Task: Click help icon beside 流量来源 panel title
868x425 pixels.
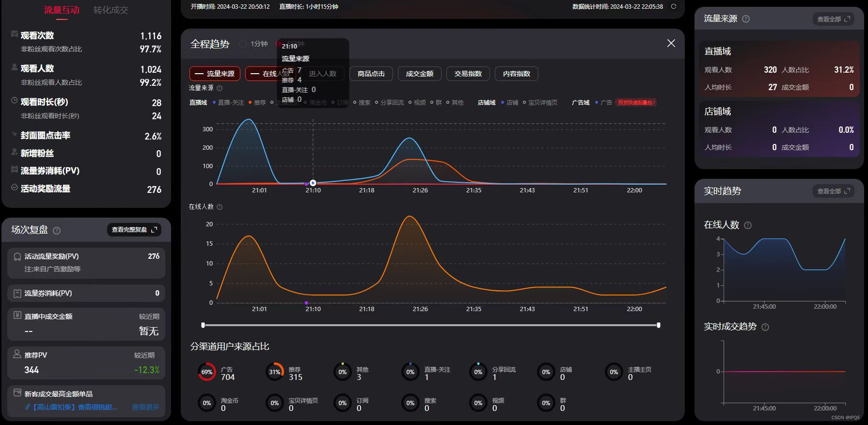Action: [746, 19]
